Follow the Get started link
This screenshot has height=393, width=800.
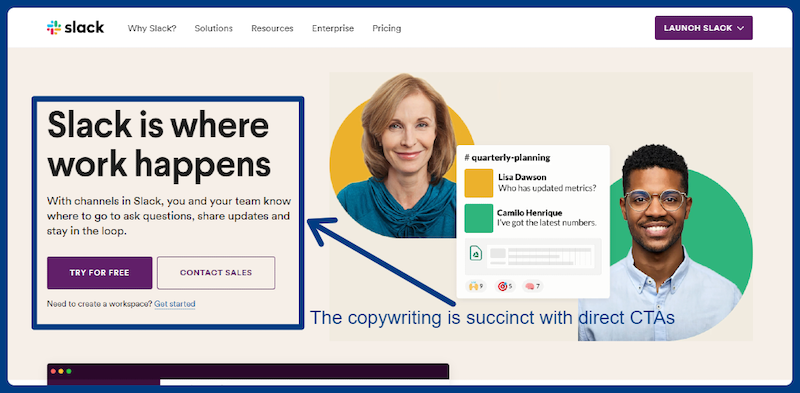pyautogui.click(x=174, y=304)
